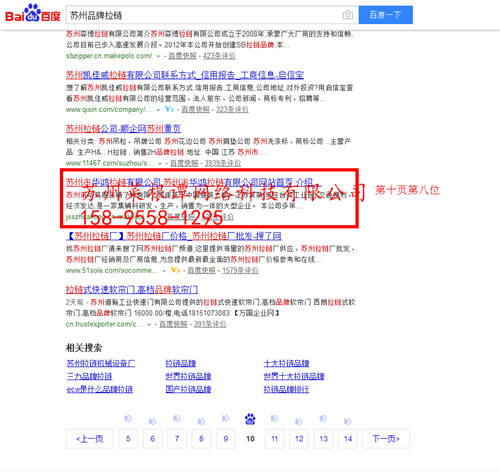
Task: Search related term 拉链品牌
Action: click(x=181, y=363)
